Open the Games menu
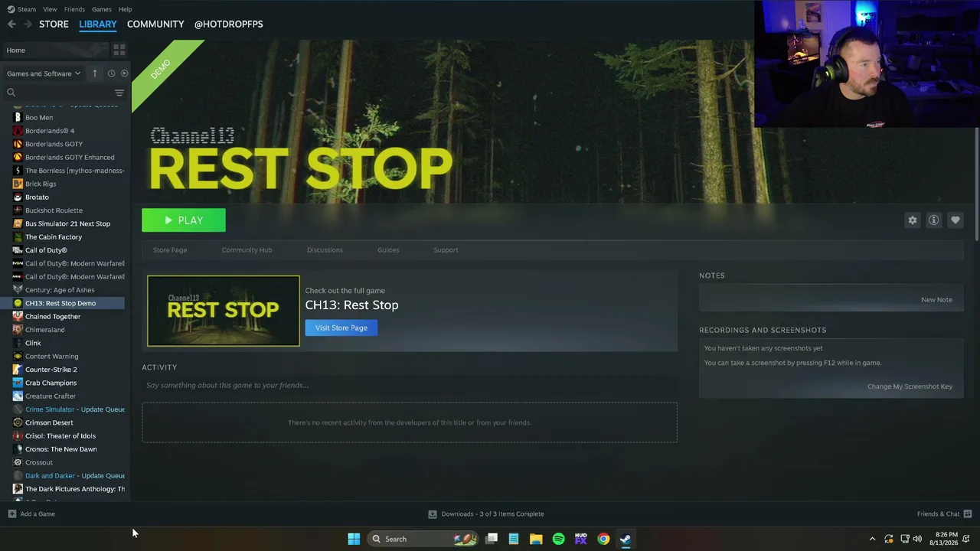 pos(102,9)
